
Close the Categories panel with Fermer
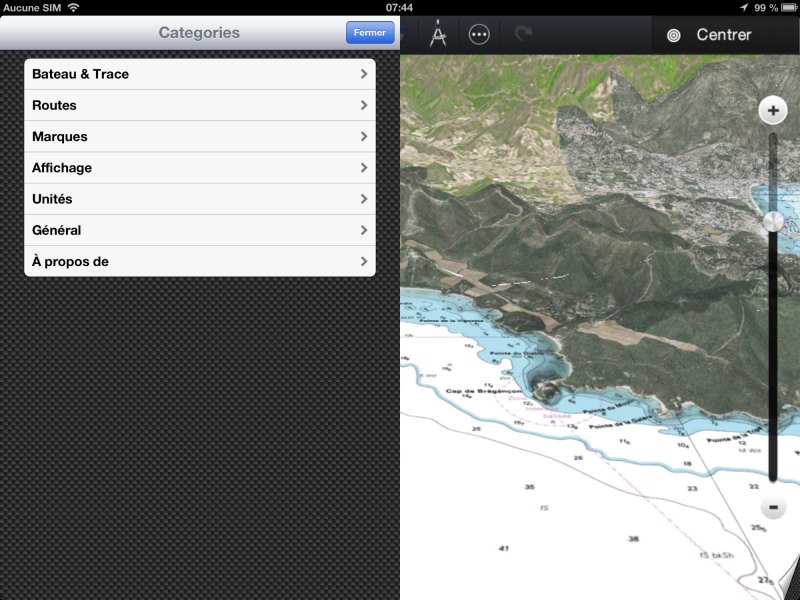tap(369, 33)
